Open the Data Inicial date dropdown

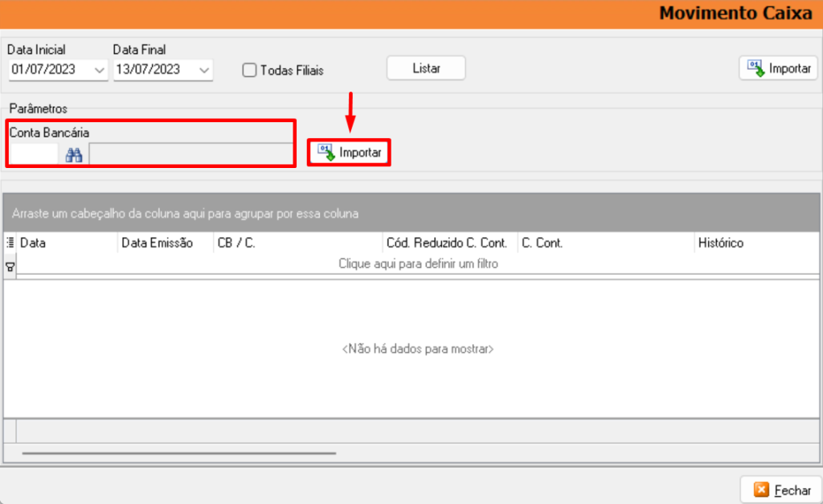[99, 70]
